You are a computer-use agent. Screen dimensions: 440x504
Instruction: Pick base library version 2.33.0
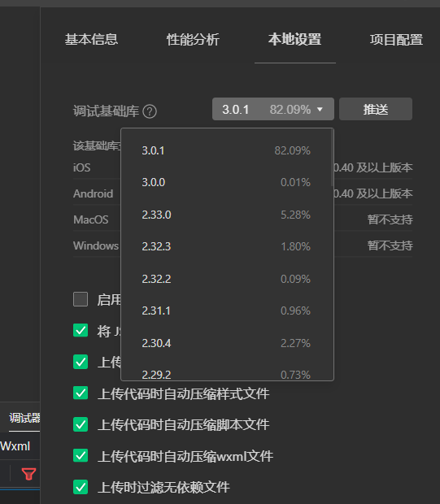point(226,215)
